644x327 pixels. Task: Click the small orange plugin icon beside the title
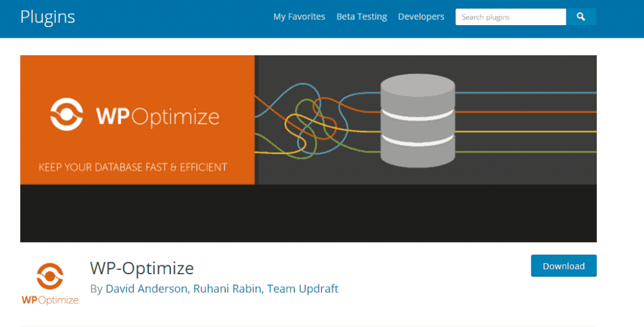point(49,276)
